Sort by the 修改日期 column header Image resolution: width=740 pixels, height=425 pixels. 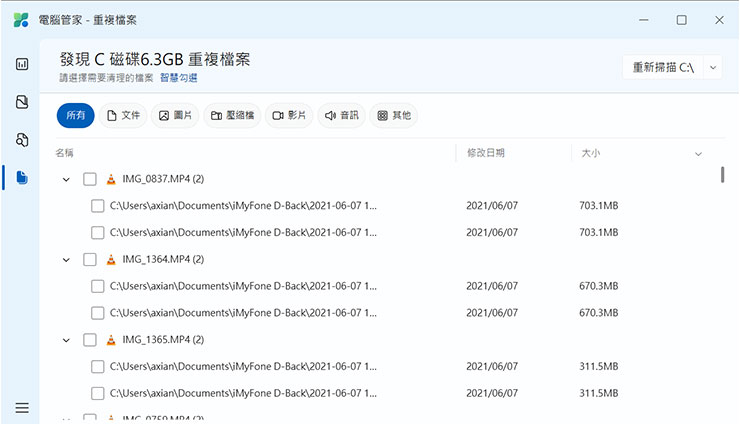coord(486,153)
